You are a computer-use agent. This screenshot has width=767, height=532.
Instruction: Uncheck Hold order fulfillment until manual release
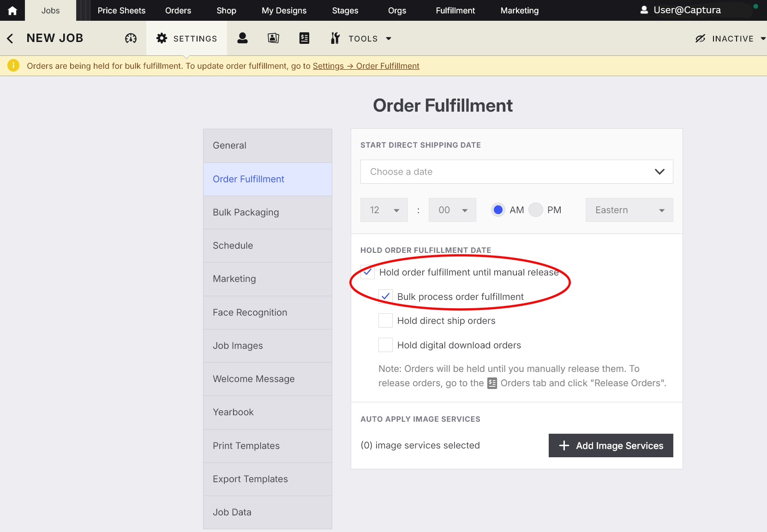367,272
